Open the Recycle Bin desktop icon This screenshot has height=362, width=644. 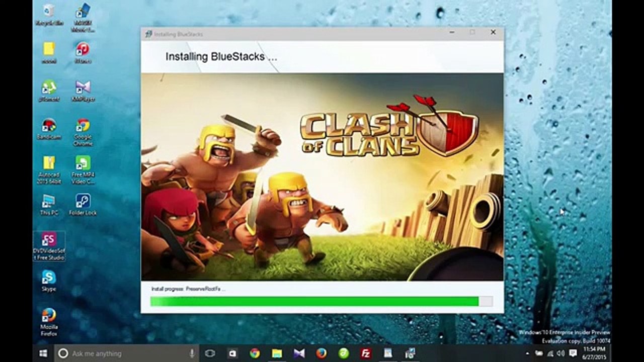(49, 15)
